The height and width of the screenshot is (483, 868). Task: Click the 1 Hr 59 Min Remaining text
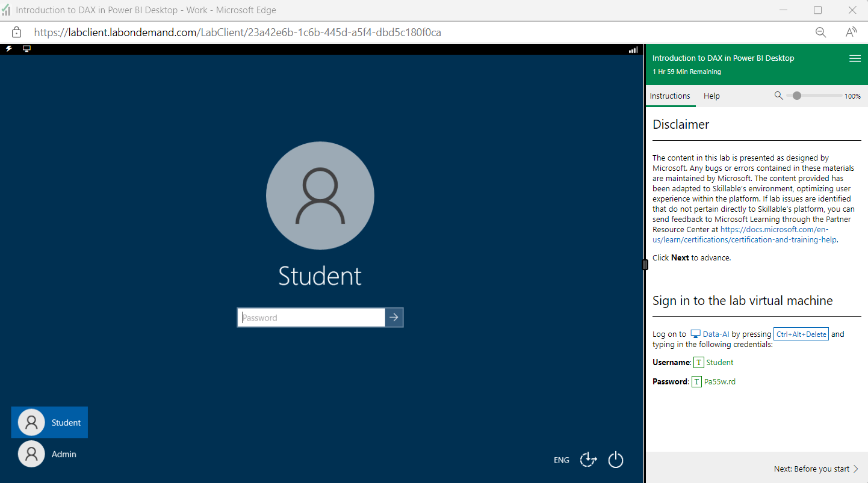point(687,72)
